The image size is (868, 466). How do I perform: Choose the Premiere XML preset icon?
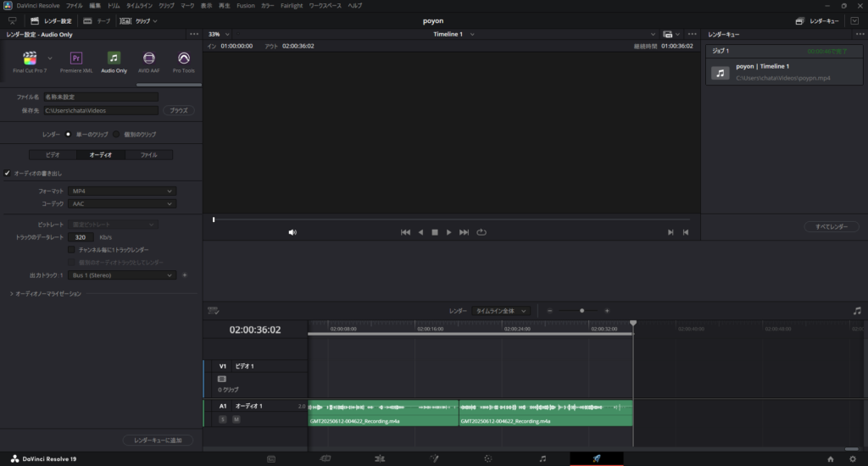point(76,58)
